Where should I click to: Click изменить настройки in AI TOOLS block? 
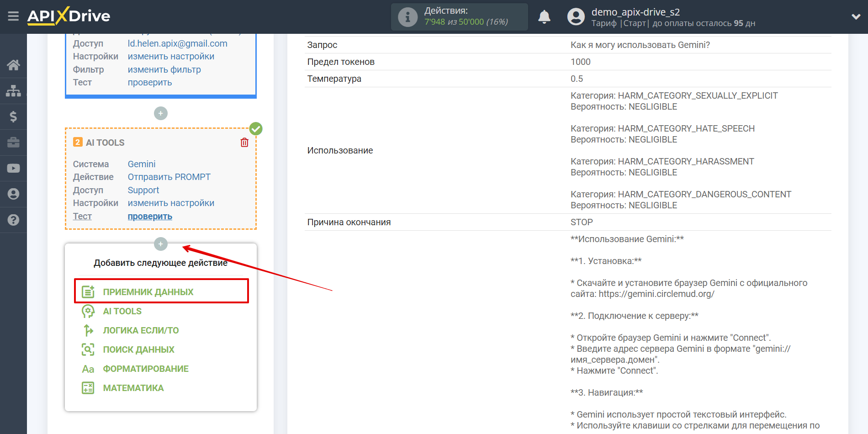pos(171,203)
